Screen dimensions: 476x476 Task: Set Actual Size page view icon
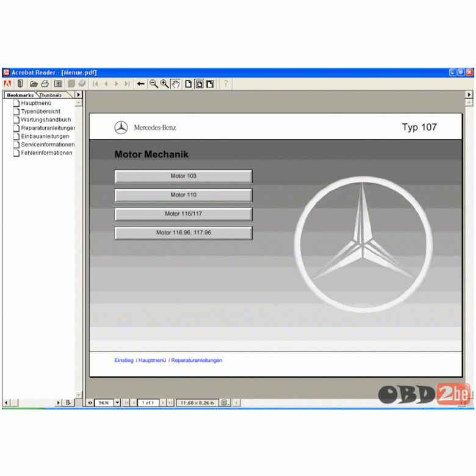[x=189, y=84]
